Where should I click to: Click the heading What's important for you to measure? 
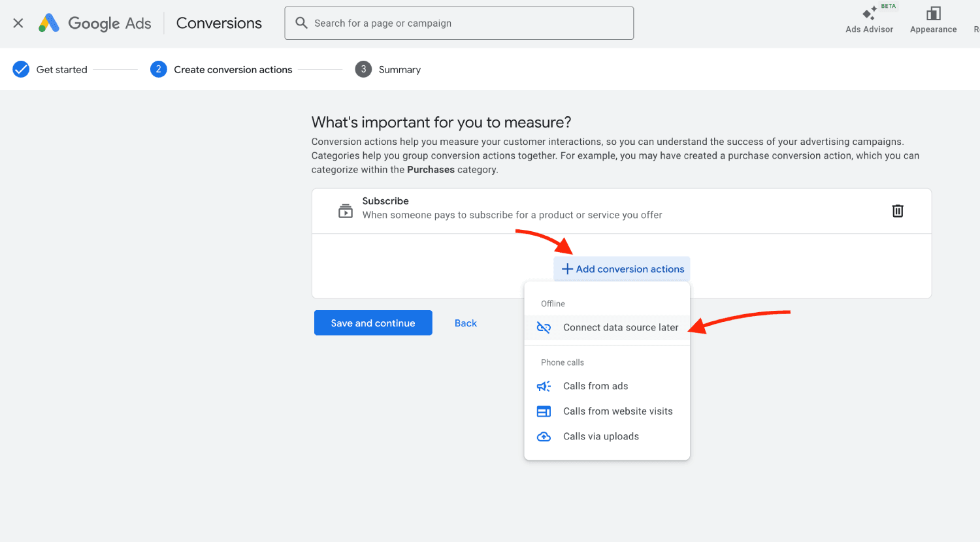click(x=442, y=122)
